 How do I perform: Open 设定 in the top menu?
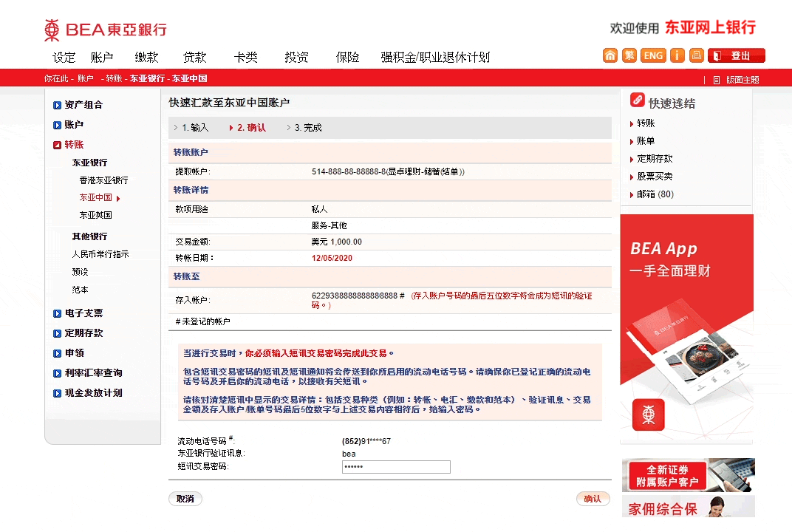[x=64, y=57]
